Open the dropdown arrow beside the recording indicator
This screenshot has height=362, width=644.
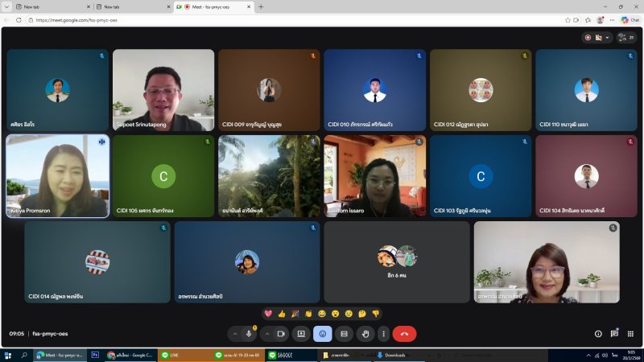coord(607,37)
